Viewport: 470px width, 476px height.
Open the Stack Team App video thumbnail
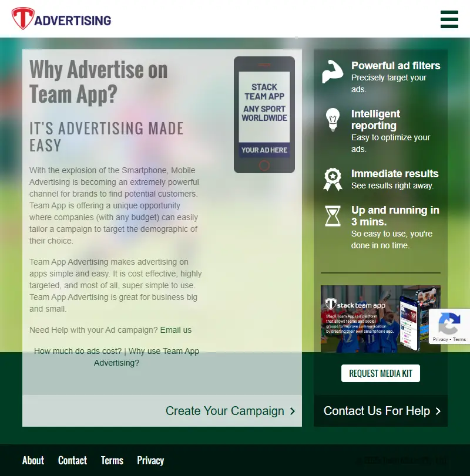pyautogui.click(x=380, y=319)
